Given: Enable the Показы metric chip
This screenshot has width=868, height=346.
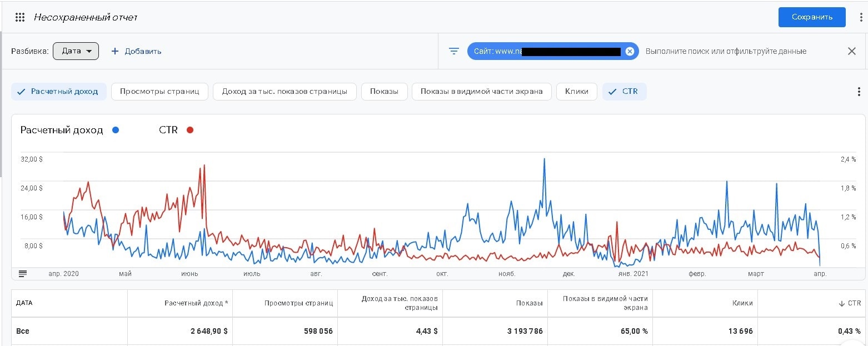Looking at the screenshot, I should click(384, 92).
